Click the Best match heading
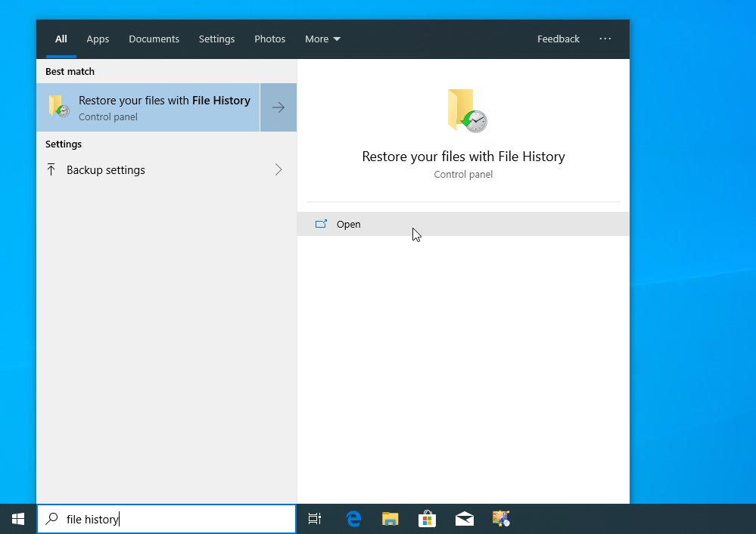756x534 pixels. click(70, 71)
